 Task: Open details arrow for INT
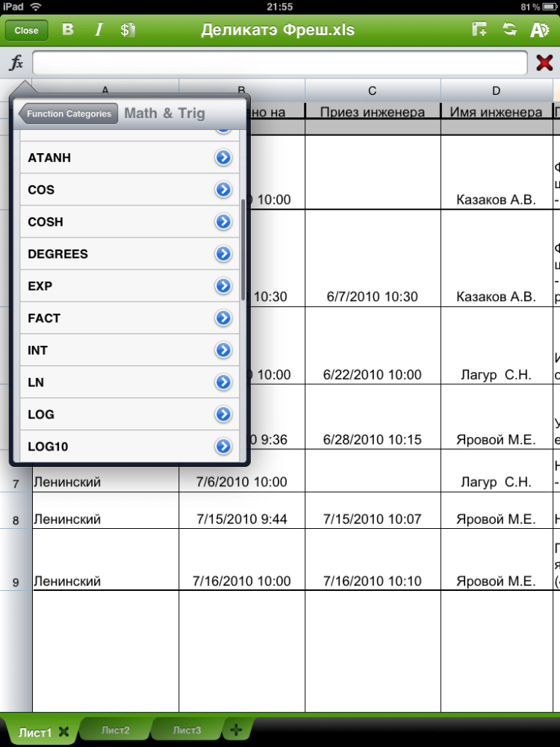(223, 350)
